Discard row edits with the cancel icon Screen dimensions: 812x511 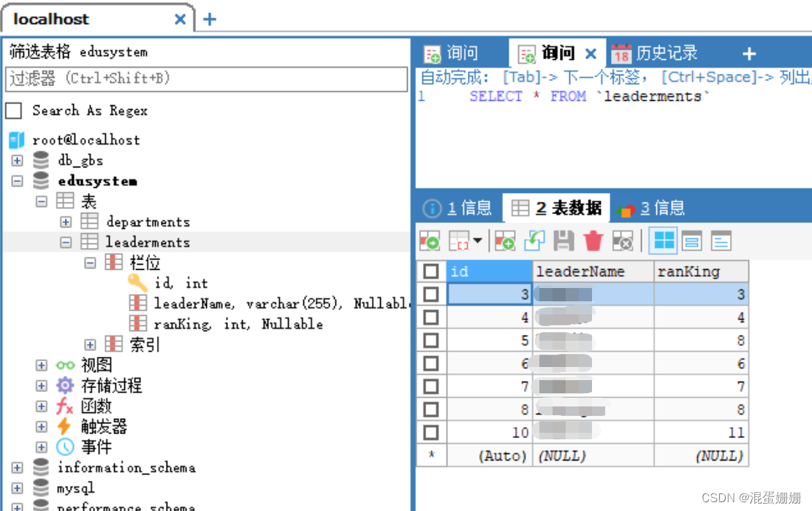point(623,241)
